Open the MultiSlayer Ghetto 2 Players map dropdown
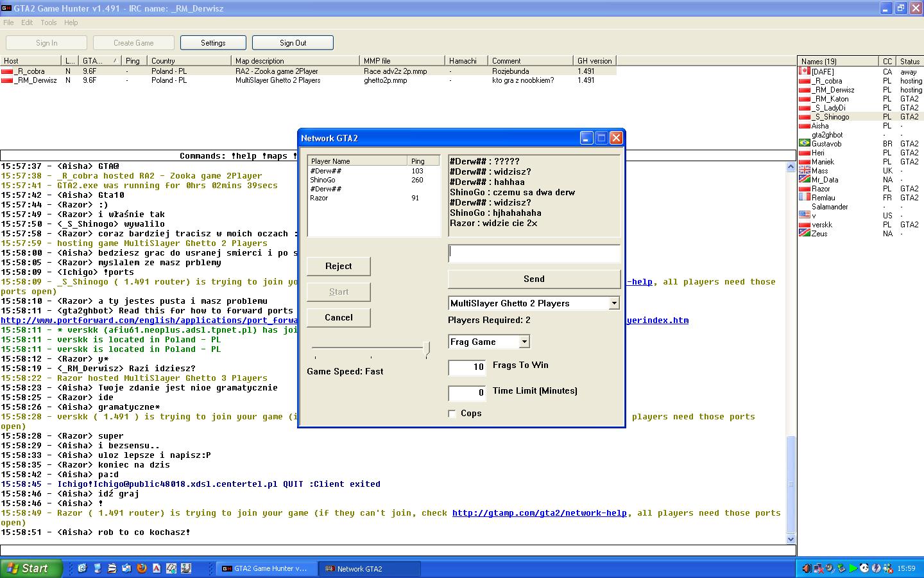 coord(614,303)
